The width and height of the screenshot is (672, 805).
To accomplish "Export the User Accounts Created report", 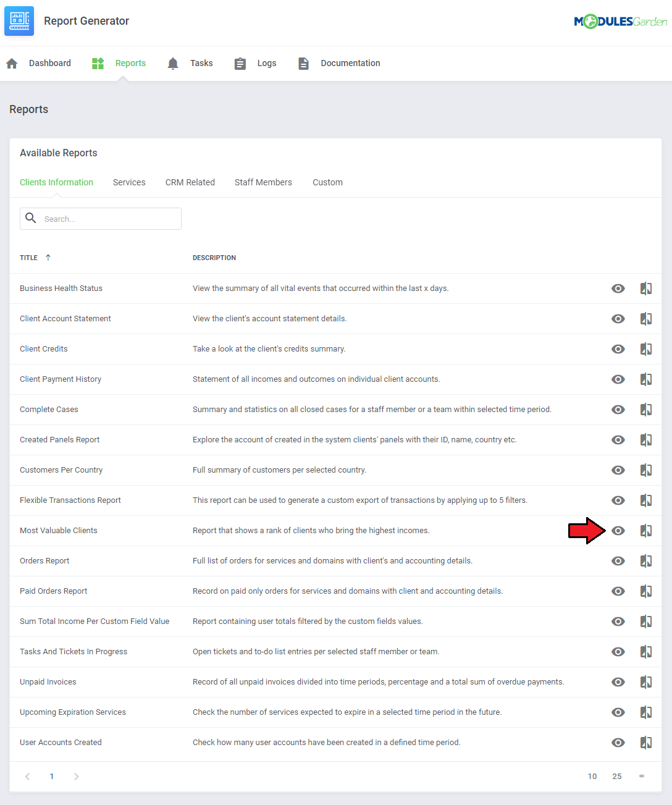I will (x=646, y=743).
